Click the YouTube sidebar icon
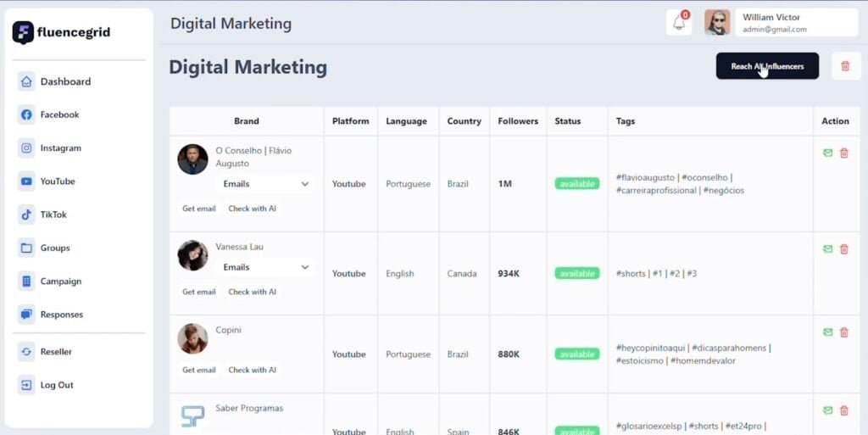The height and width of the screenshot is (435, 868). pos(26,181)
